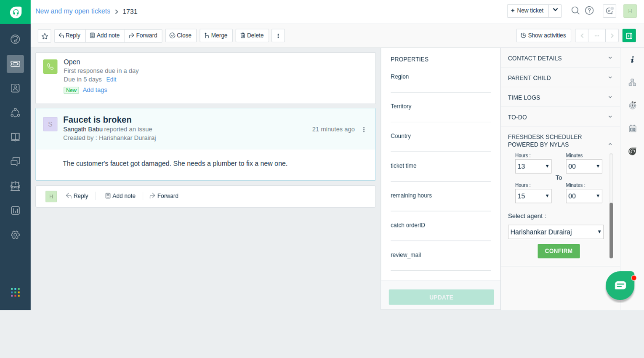
Task: Open the Forums chat icon in sidebar
Action: click(x=15, y=161)
